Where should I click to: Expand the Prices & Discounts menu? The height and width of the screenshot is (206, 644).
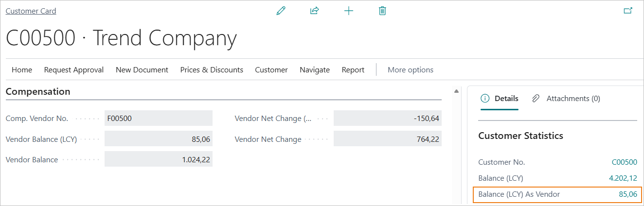[212, 70]
